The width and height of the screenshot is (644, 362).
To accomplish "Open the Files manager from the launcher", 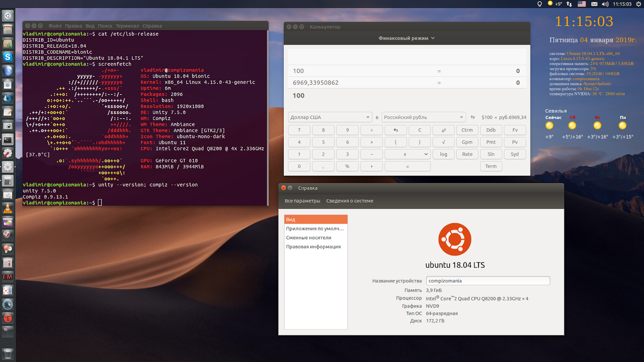I will pos(8,29).
